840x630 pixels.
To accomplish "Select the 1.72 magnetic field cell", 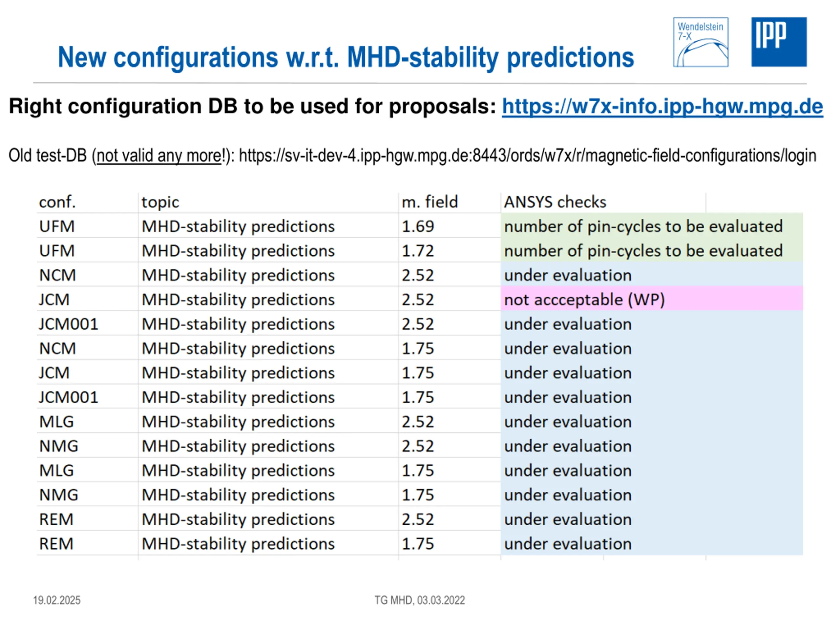I will point(418,251).
